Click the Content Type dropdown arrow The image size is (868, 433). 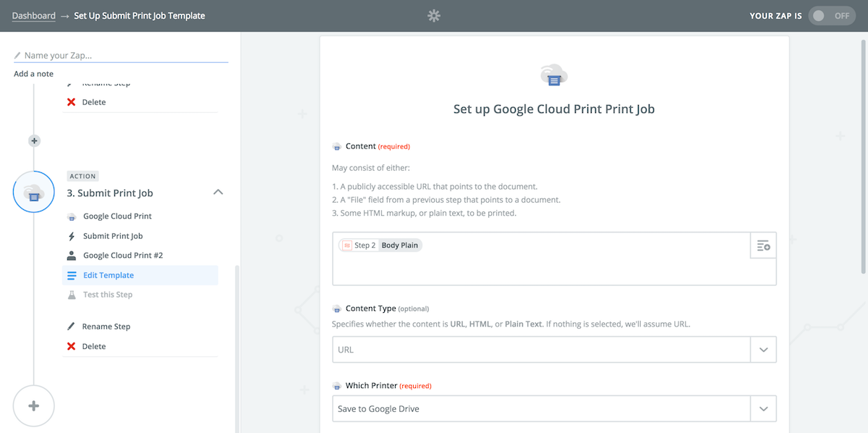[763, 349]
